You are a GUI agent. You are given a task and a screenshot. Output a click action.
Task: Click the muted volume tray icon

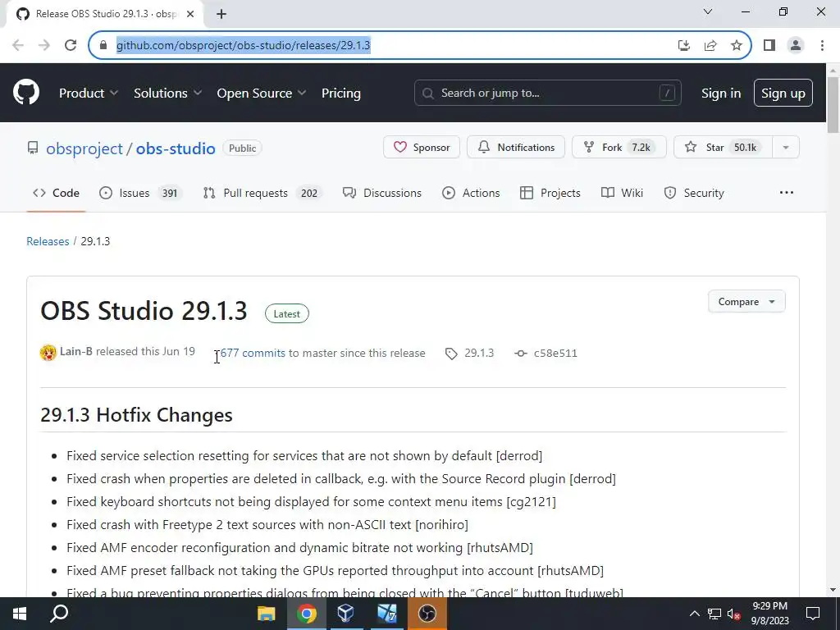[733, 614]
